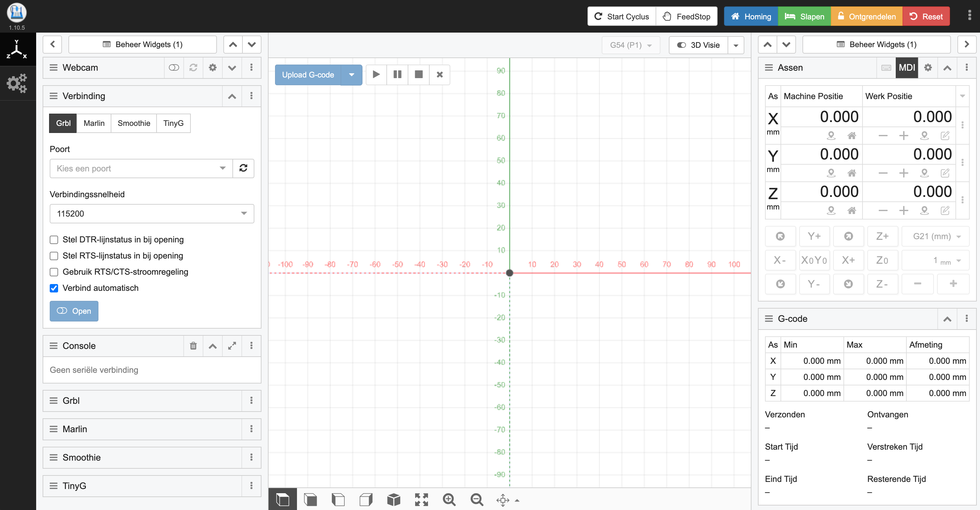
Task: Click the Homing button
Action: coord(751,16)
